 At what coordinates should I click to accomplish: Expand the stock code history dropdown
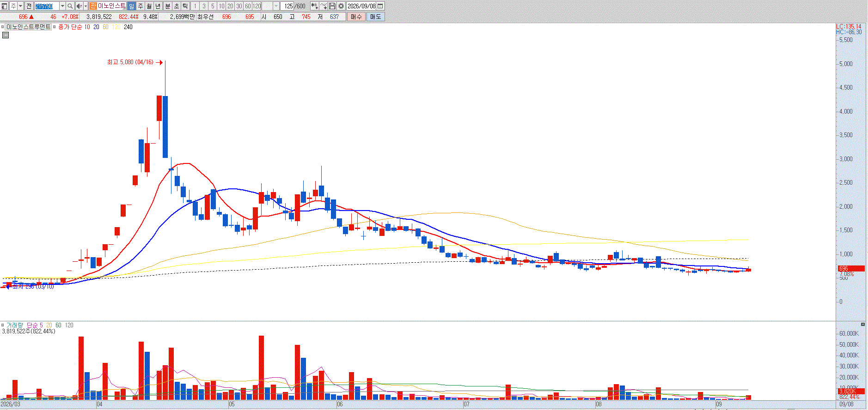point(62,6)
